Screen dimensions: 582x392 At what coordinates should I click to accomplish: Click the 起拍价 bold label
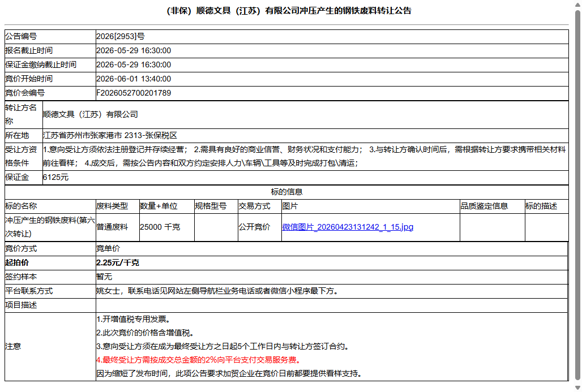17,263
